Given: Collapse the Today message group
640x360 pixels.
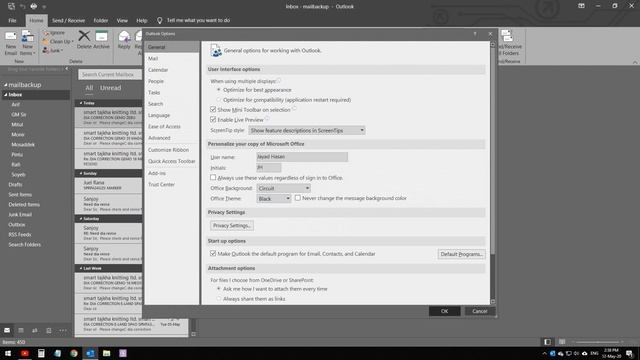Looking at the screenshot, I should pos(81,103).
